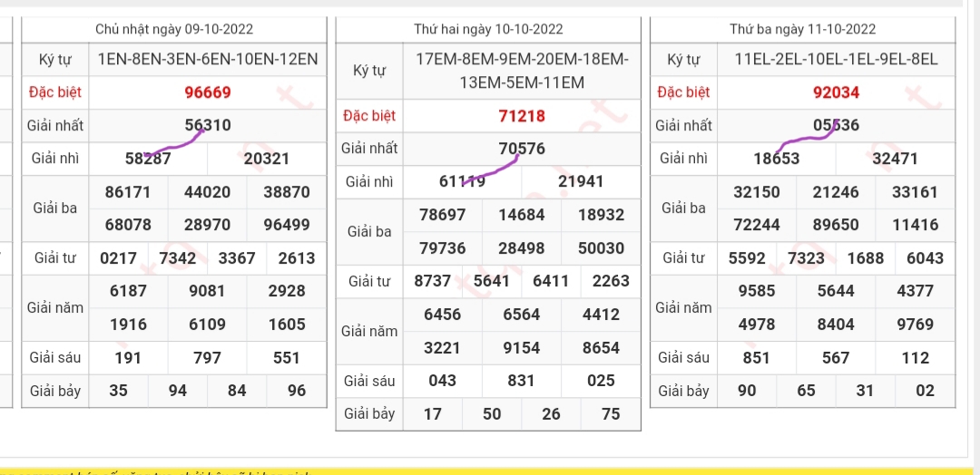Open the Thứ ba ngày 11-10-2022 header
Viewport: 980px width, 475px height.
click(x=802, y=30)
